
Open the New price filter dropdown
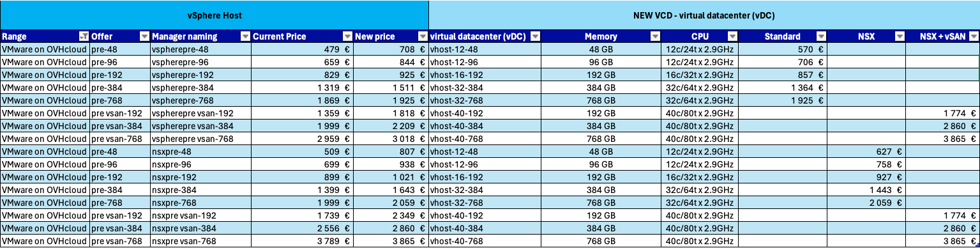(423, 36)
